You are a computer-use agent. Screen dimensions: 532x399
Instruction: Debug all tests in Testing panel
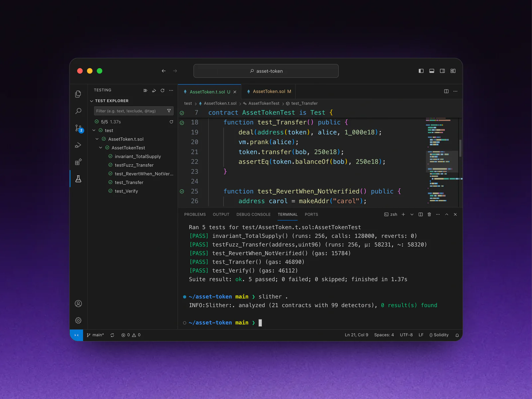point(154,90)
